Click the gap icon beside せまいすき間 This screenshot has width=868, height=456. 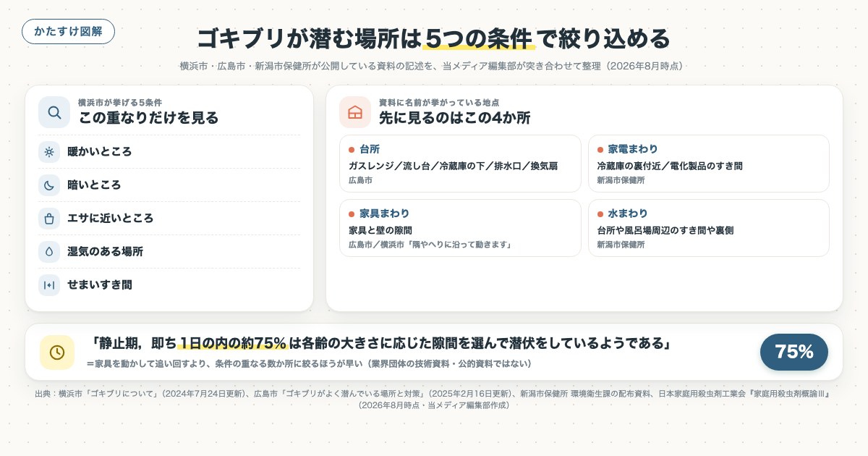click(49, 285)
